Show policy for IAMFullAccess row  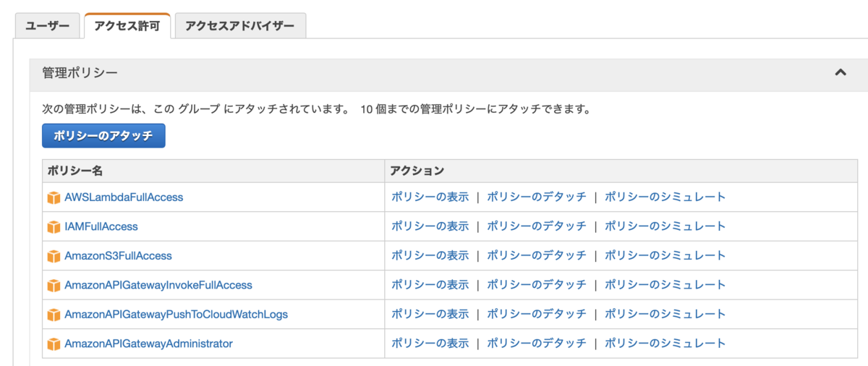[430, 226]
